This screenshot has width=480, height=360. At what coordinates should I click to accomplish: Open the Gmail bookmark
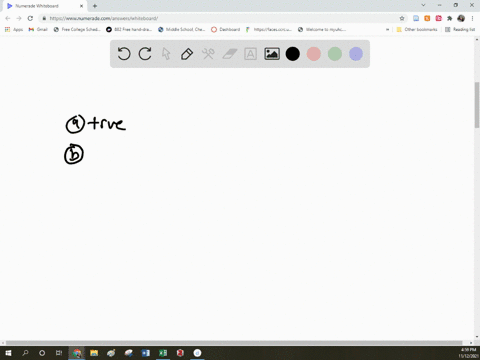pyautogui.click(x=38, y=29)
